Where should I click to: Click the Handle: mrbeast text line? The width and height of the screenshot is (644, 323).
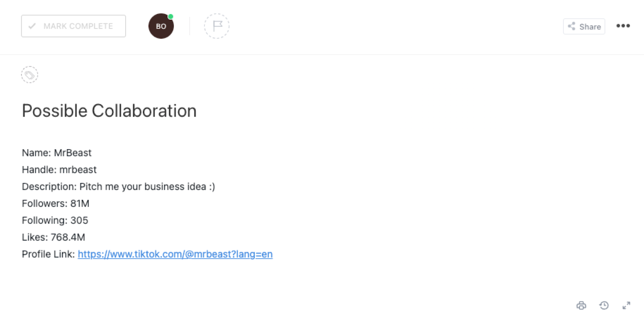(59, 170)
